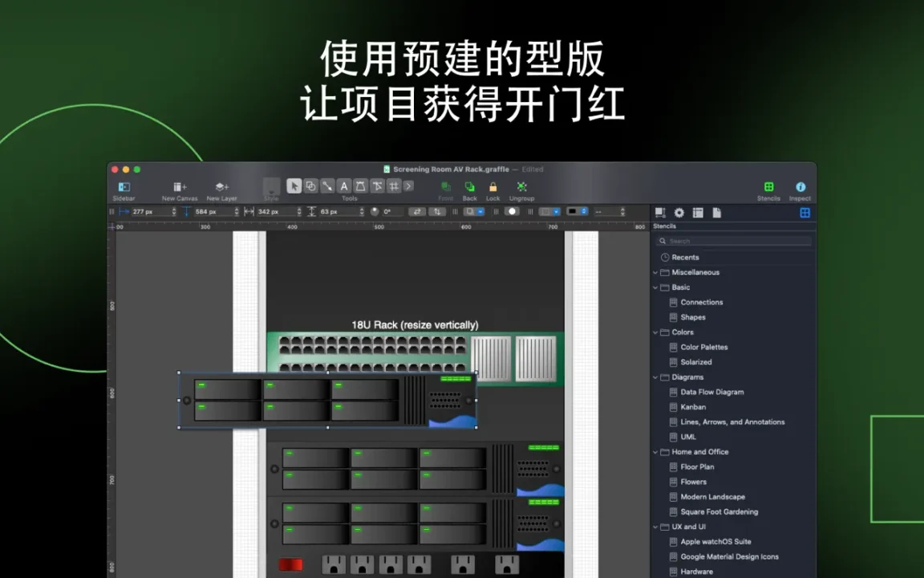Switch to the Canvas inspector tab
Viewport: 924px width, 578px height.
pyautogui.click(x=698, y=213)
